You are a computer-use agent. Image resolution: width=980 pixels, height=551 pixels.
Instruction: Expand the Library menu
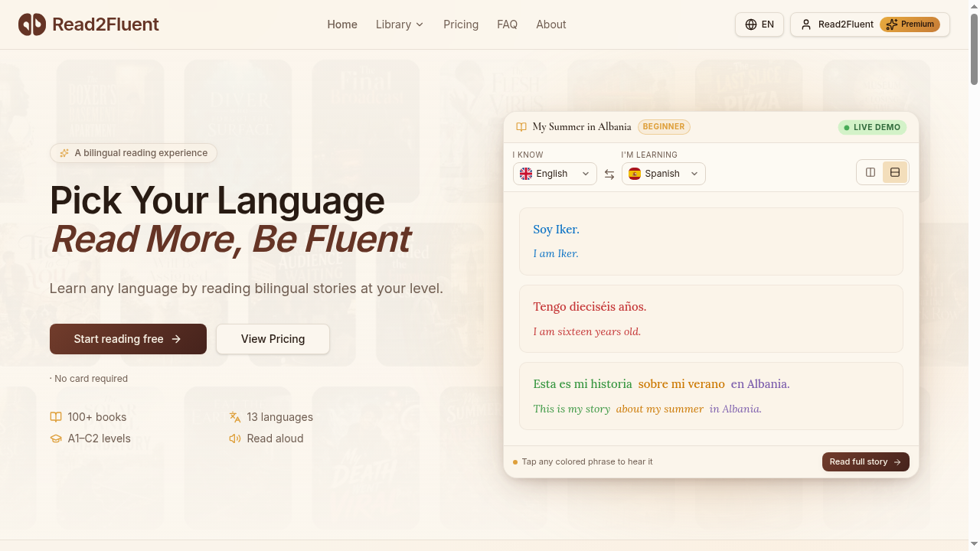coord(400,24)
